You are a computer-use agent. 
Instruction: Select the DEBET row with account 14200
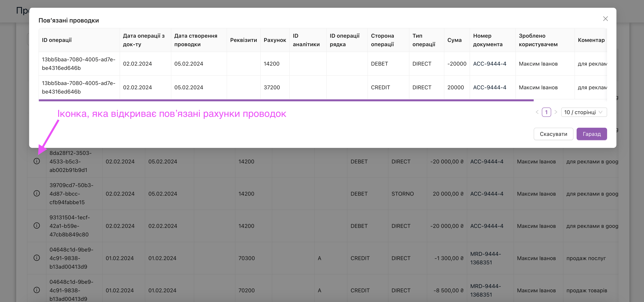click(x=271, y=64)
